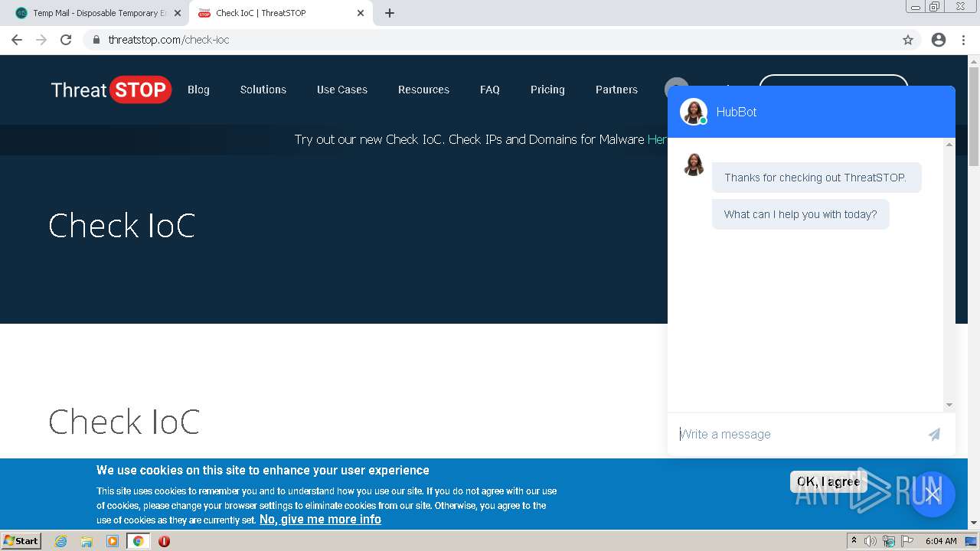Click the ThreatSTOP logo
980x551 pixels.
point(111,90)
